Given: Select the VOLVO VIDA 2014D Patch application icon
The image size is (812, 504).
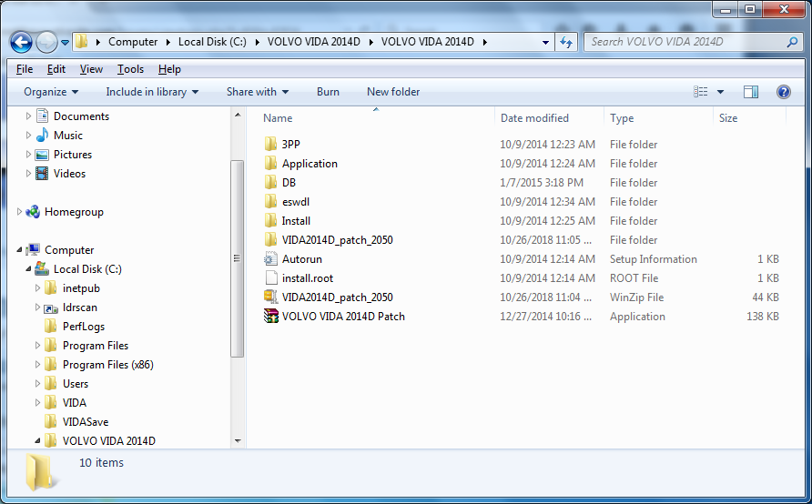Looking at the screenshot, I should (271, 317).
